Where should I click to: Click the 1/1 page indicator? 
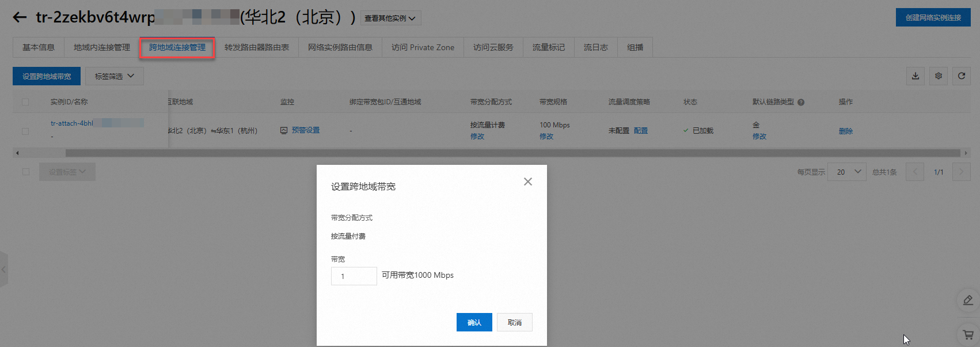click(939, 172)
